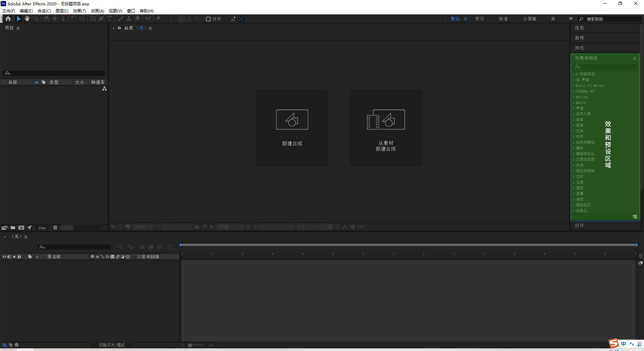Toggle the lock icon on 合成 panel tab
The height and width of the screenshot is (351, 644).
119,28
